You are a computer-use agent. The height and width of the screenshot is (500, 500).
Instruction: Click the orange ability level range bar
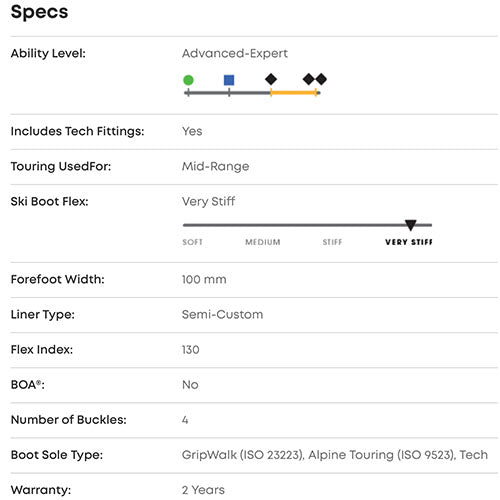tap(294, 93)
